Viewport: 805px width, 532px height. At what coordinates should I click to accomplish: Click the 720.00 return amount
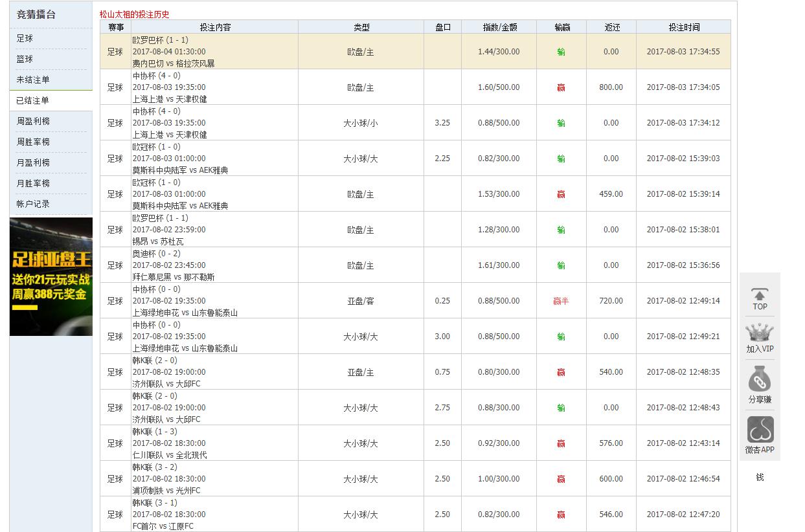611,301
